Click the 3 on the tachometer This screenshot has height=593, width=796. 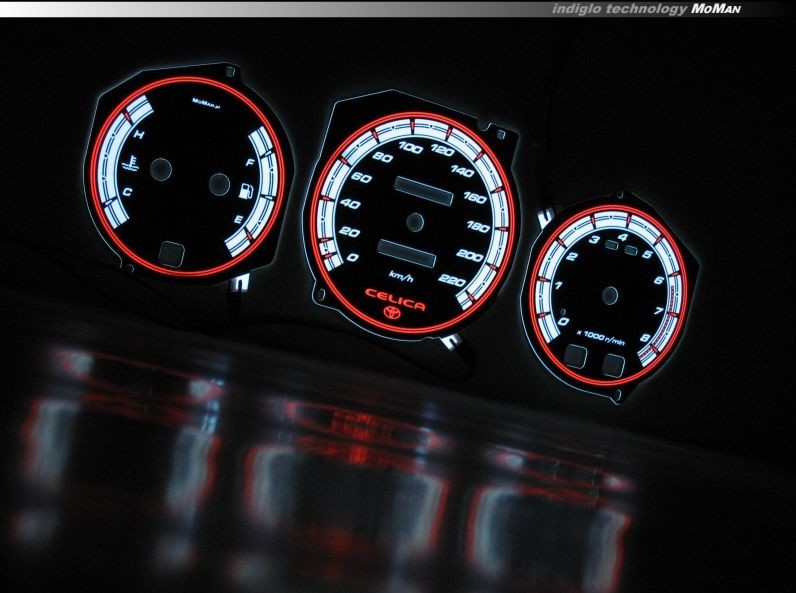(x=595, y=239)
